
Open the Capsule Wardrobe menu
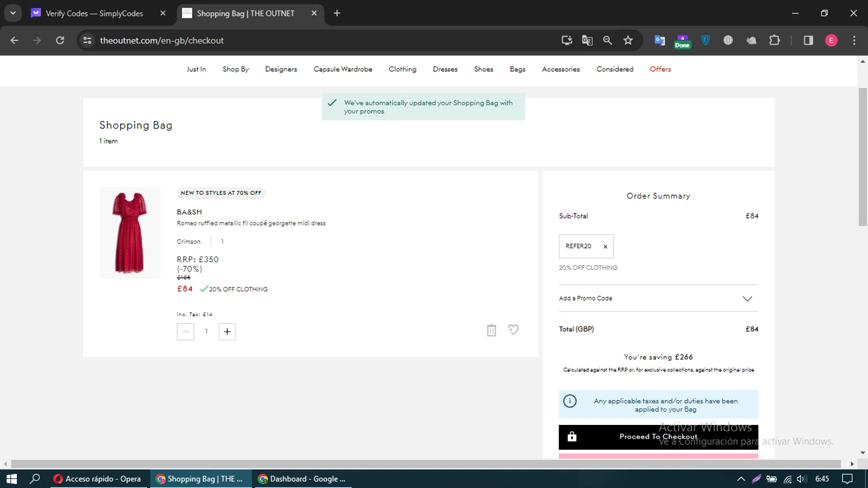pyautogui.click(x=343, y=69)
